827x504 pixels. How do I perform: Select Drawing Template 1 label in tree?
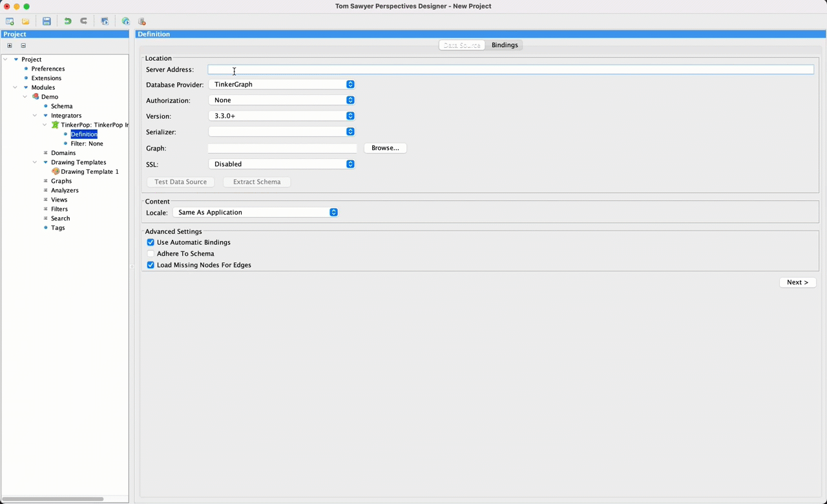[x=90, y=172]
